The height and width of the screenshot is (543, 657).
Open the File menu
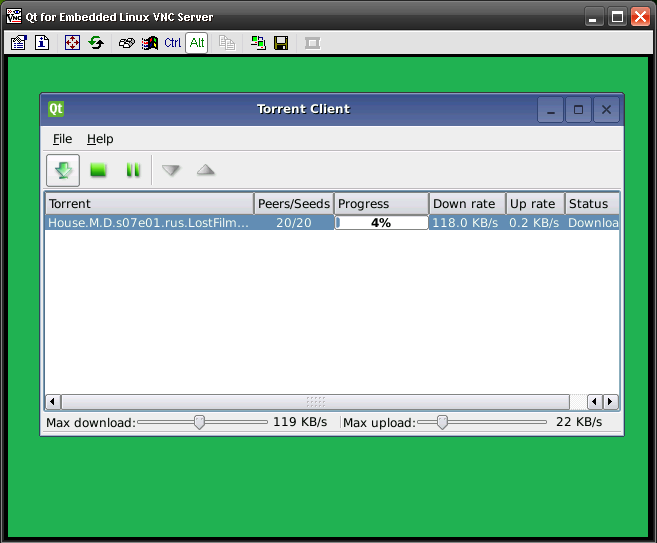pyautogui.click(x=62, y=139)
